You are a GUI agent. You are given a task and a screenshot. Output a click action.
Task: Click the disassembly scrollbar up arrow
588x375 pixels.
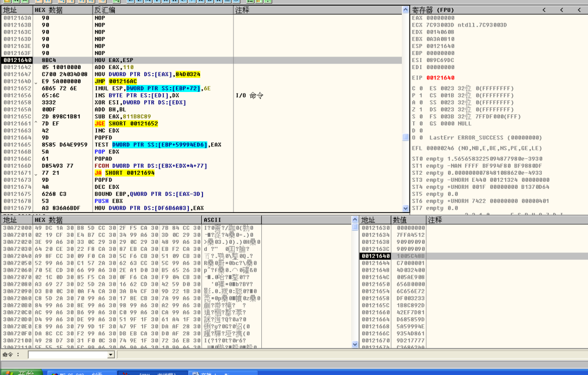(406, 10)
